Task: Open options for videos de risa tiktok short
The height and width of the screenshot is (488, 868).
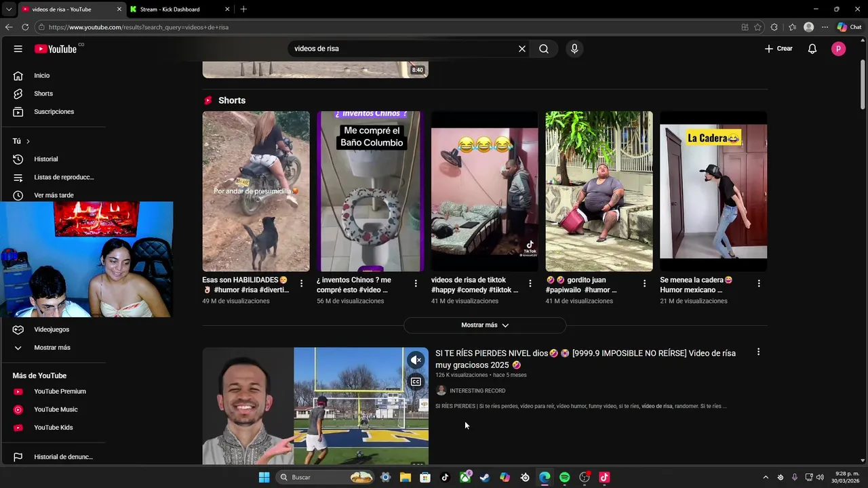Action: click(530, 283)
